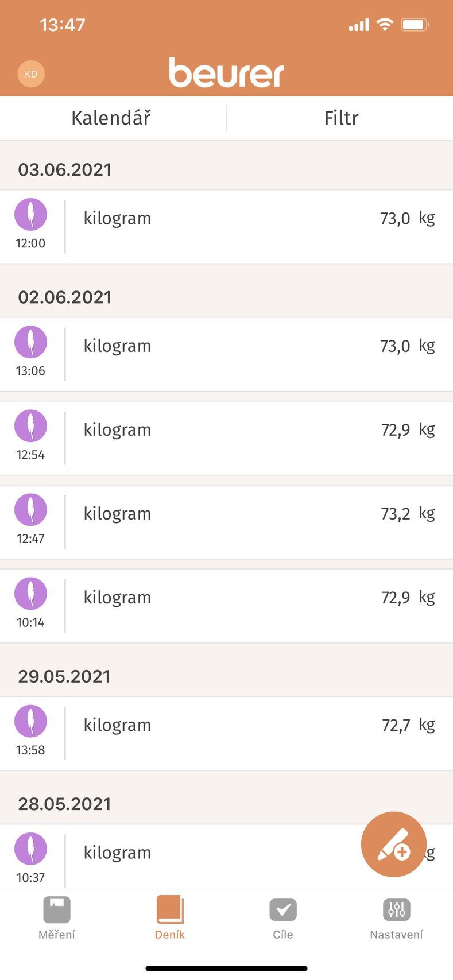
Task: Select the Deník book icon
Action: (x=170, y=910)
